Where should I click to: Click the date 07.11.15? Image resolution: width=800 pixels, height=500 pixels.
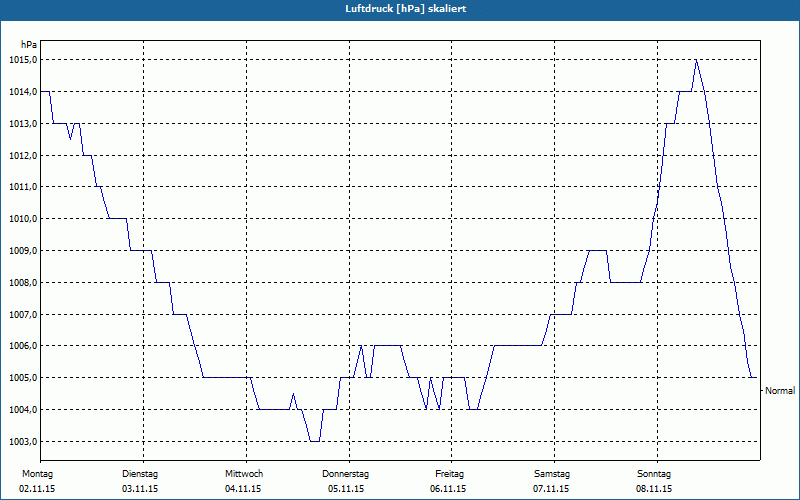pyautogui.click(x=551, y=489)
